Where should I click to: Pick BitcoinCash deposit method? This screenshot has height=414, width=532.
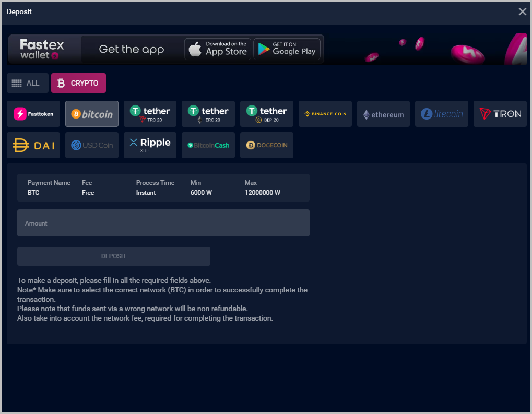[208, 145]
